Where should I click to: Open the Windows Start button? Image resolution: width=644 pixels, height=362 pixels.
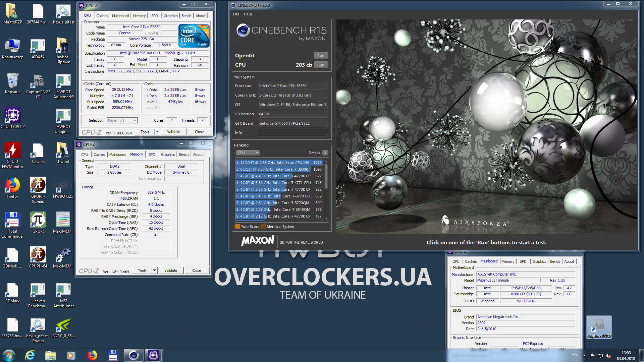[9, 355]
